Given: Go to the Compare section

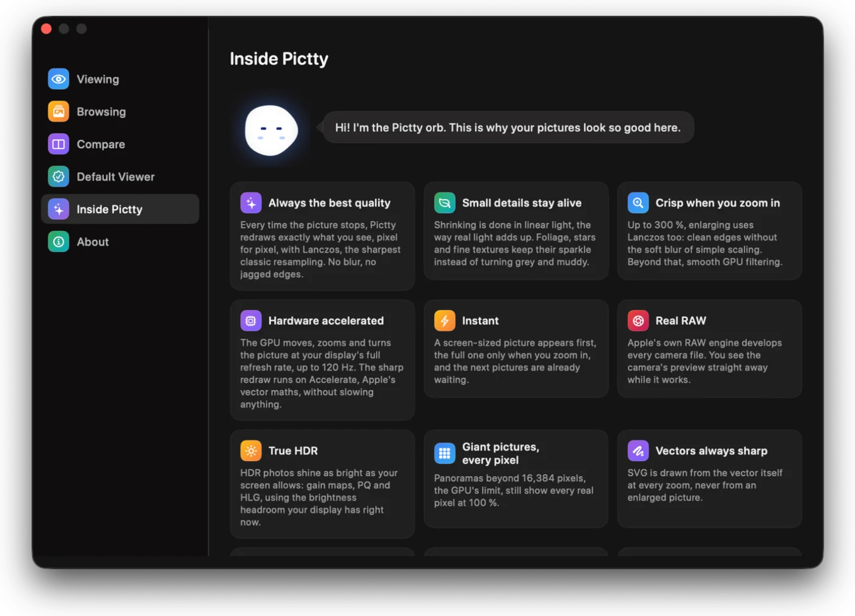Looking at the screenshot, I should (x=120, y=144).
